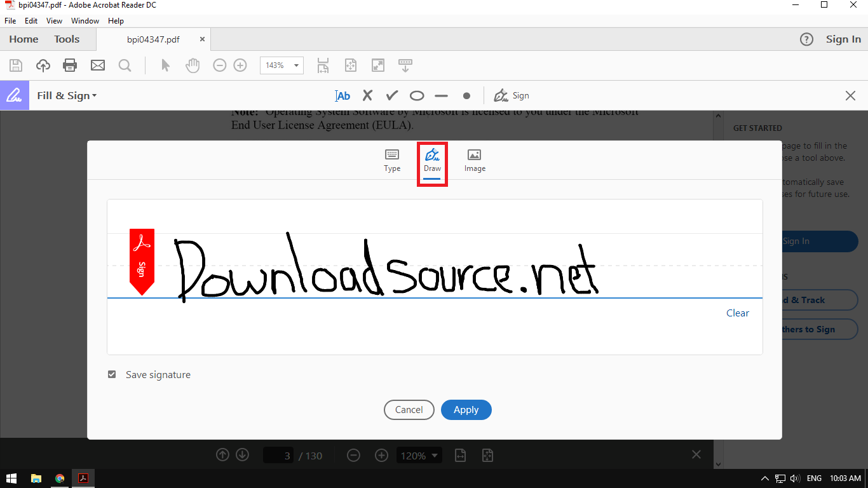Click Acrobat Reader taskbar icon
Screen dimensions: 868x488
83,478
